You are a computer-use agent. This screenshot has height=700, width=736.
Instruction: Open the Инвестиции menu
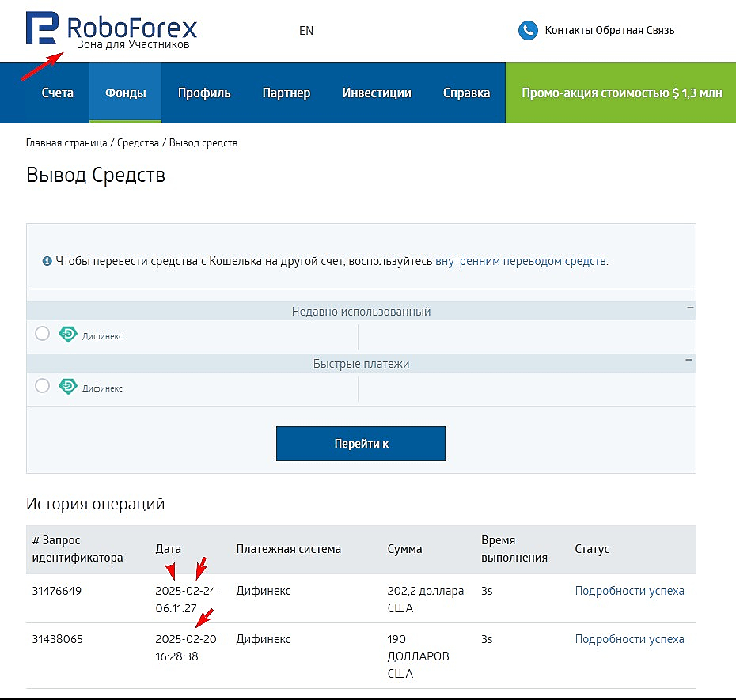[x=377, y=93]
